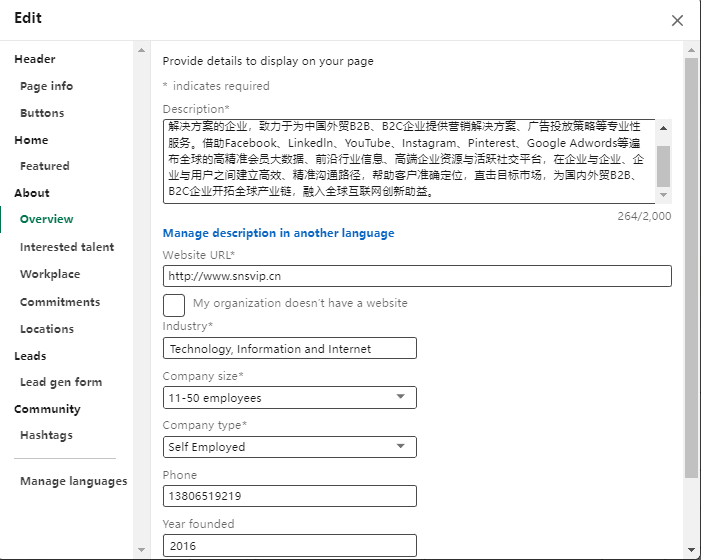
Task: Open Workplace settings in sidebar
Action: (x=50, y=274)
